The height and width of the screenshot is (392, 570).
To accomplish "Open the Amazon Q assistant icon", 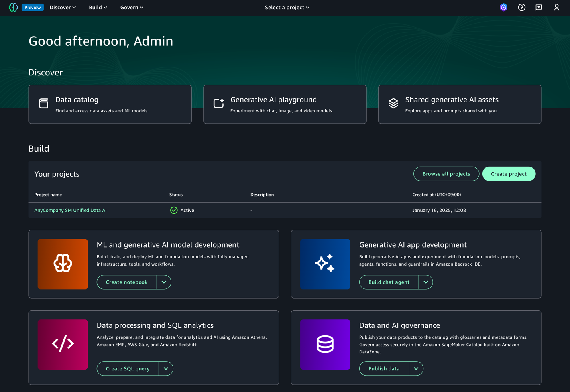I will click(x=504, y=7).
